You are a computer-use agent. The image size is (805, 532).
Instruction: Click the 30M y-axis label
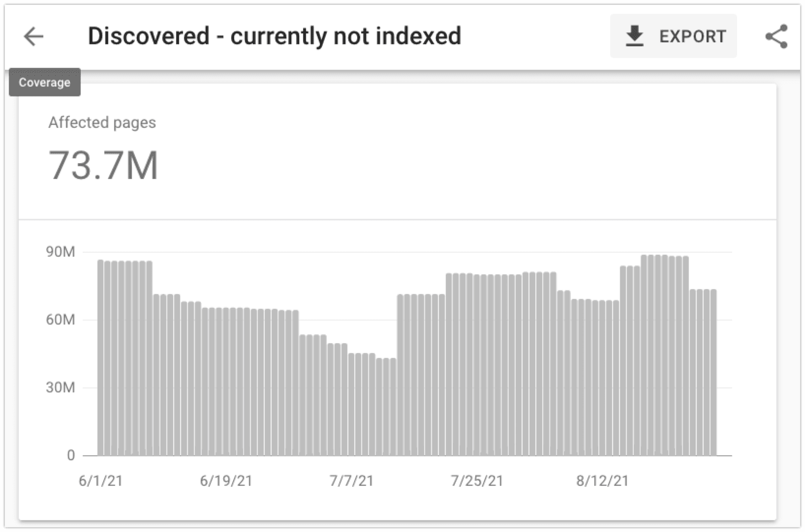pos(61,387)
